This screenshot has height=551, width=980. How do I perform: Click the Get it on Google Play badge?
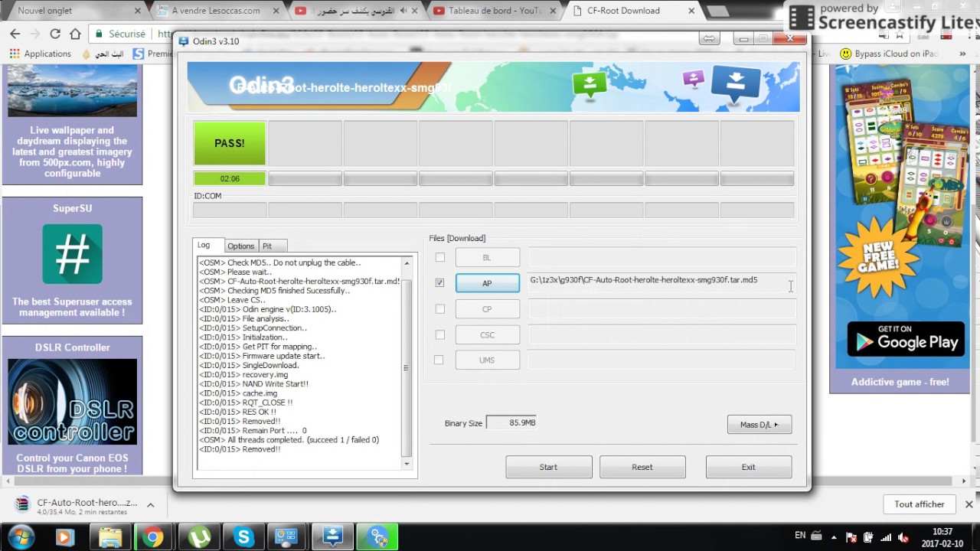(906, 339)
